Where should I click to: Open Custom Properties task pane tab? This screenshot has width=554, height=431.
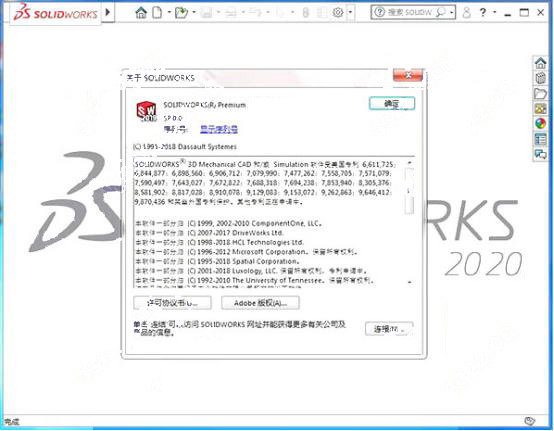[x=540, y=139]
